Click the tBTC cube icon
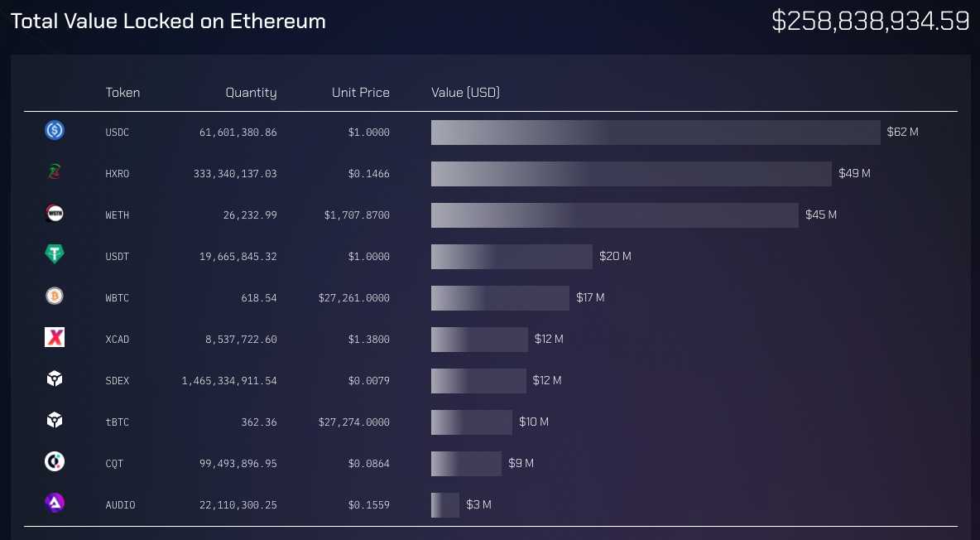The height and width of the screenshot is (540, 980). (x=55, y=420)
